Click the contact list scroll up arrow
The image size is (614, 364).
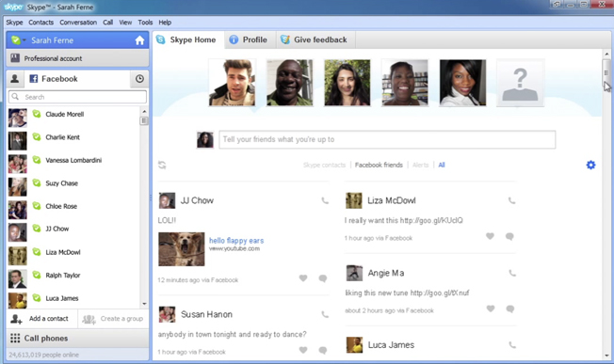point(144,111)
